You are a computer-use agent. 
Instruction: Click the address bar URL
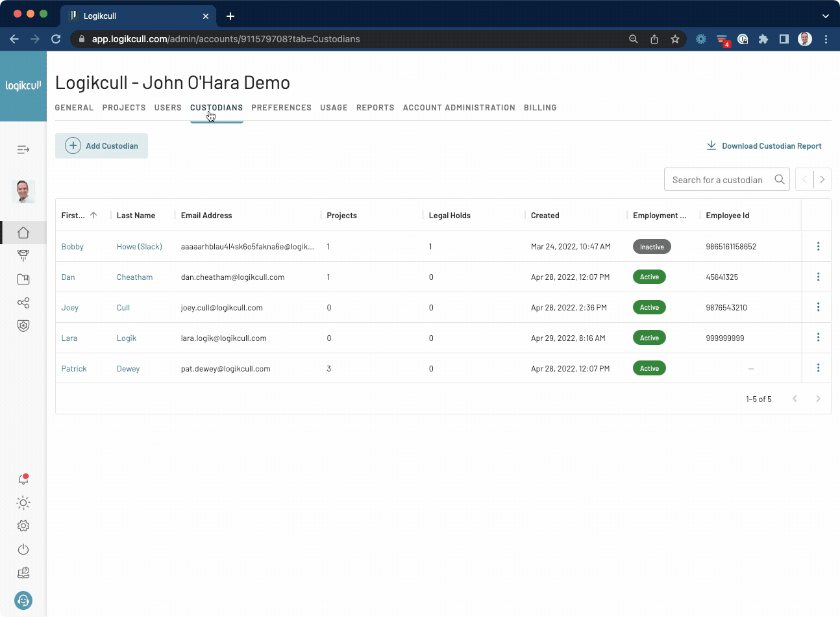(x=226, y=39)
